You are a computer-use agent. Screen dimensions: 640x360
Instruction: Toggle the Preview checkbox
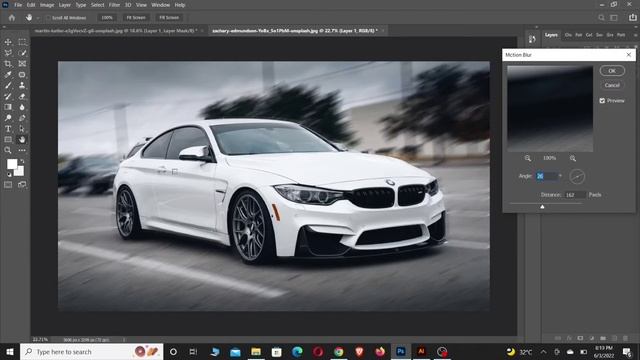602,100
